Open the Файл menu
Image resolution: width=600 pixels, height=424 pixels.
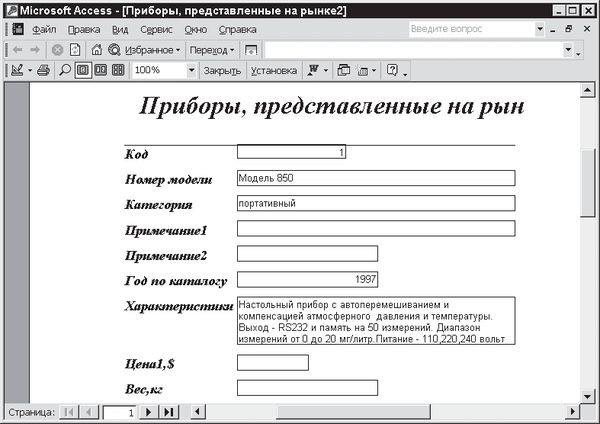point(44,29)
